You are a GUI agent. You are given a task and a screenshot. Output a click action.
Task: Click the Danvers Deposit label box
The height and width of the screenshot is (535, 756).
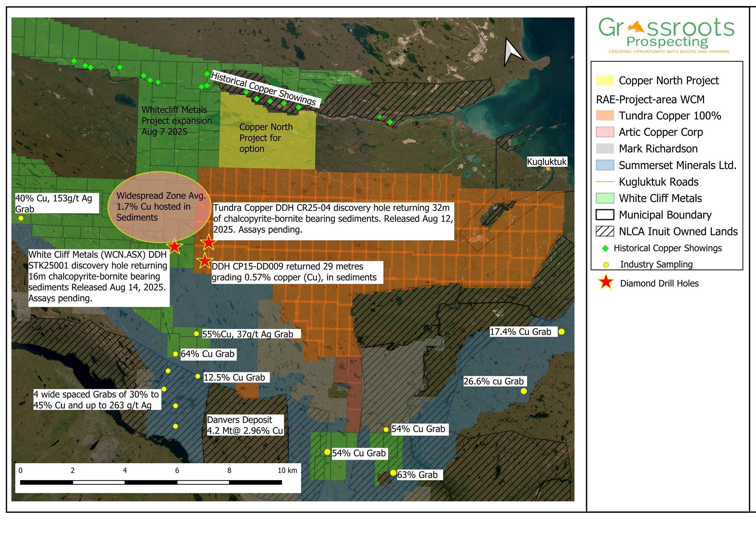(x=245, y=425)
